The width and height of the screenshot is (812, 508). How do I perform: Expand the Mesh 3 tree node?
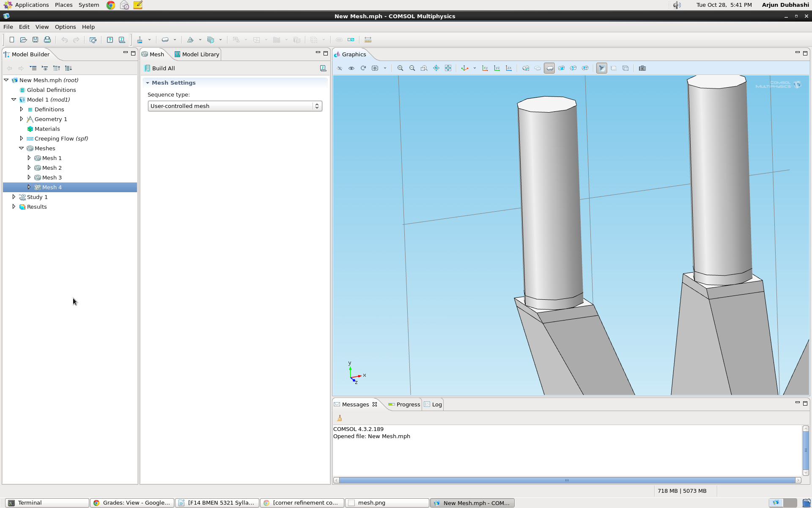click(29, 177)
